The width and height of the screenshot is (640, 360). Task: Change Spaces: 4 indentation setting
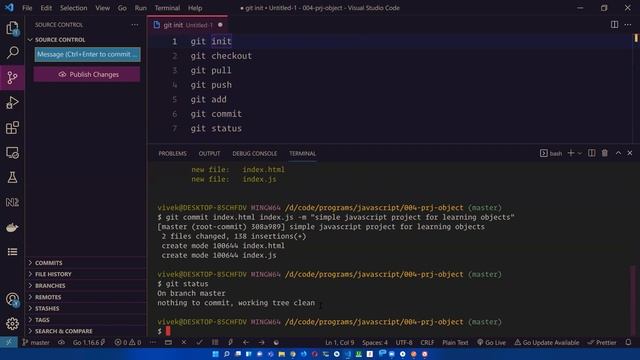coord(375,342)
